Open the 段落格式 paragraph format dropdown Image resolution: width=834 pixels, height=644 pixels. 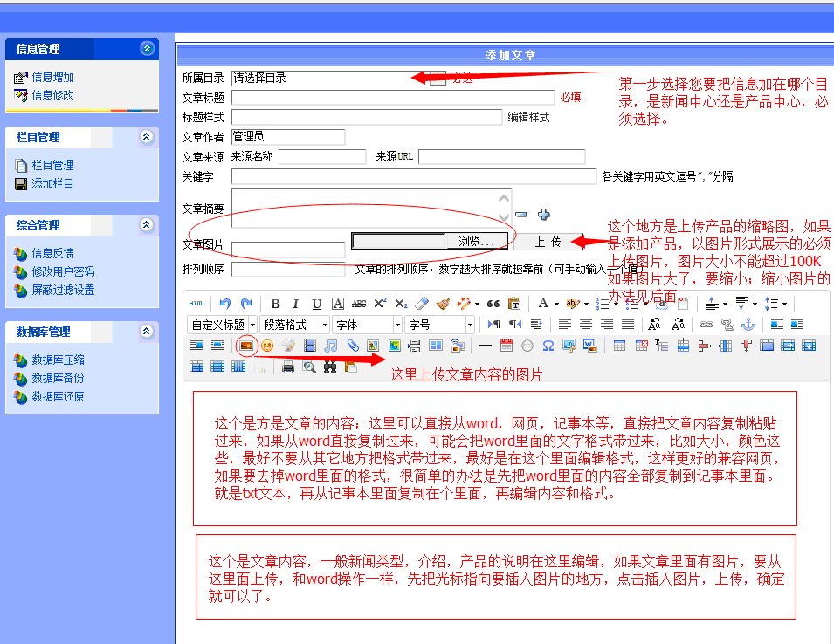tap(294, 325)
